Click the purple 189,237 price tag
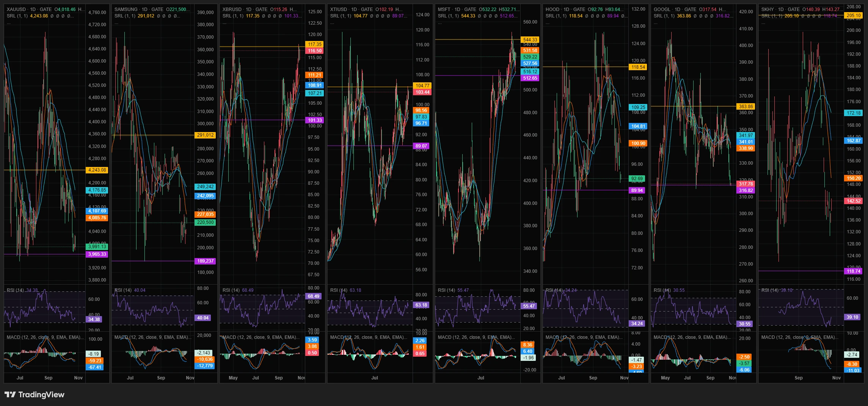Screen dimensions: 868x406 click(x=205, y=261)
